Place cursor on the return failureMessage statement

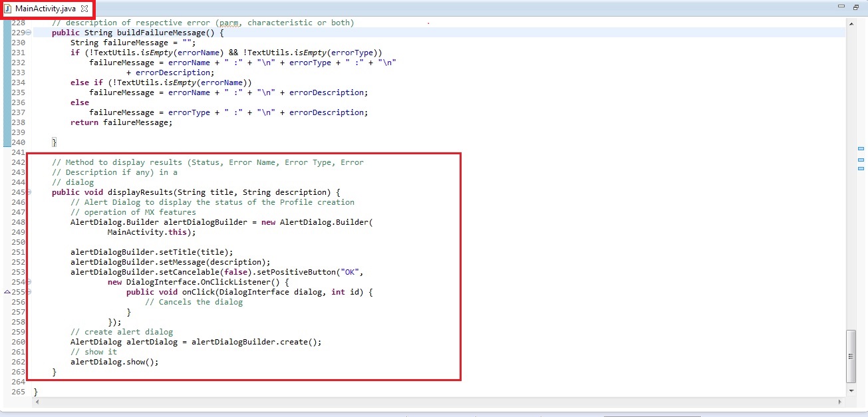[x=121, y=122]
